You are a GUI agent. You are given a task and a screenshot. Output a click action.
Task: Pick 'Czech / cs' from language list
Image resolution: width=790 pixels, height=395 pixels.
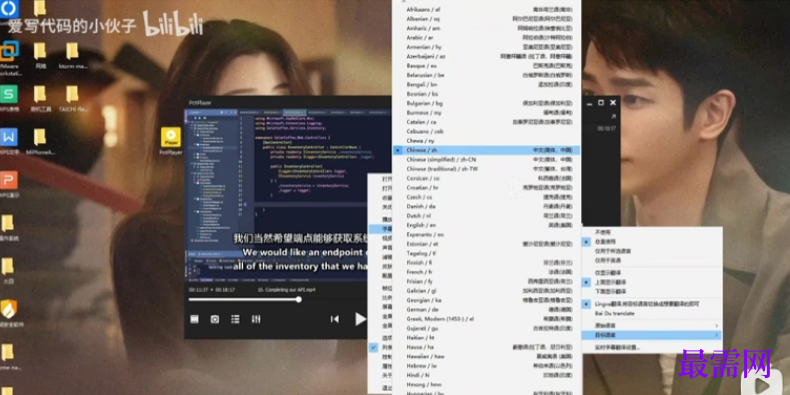[487, 197]
